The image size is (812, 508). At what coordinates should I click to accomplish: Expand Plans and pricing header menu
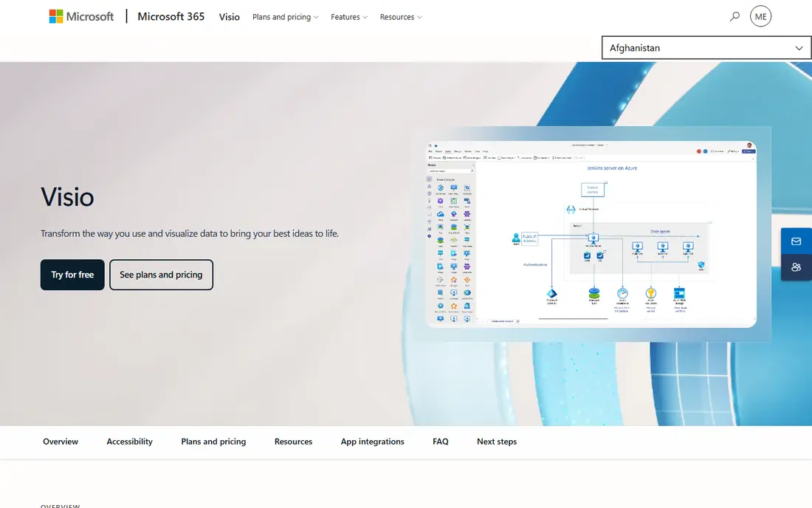(286, 17)
